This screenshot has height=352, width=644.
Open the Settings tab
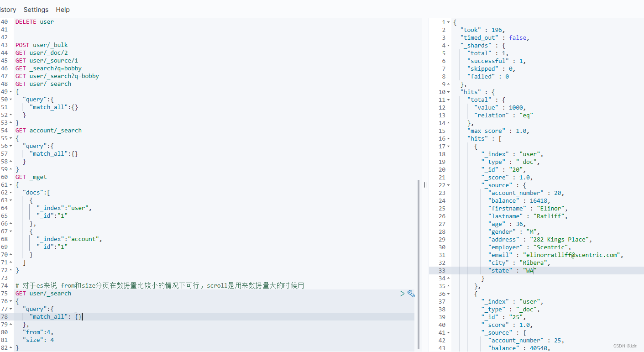[x=36, y=10]
